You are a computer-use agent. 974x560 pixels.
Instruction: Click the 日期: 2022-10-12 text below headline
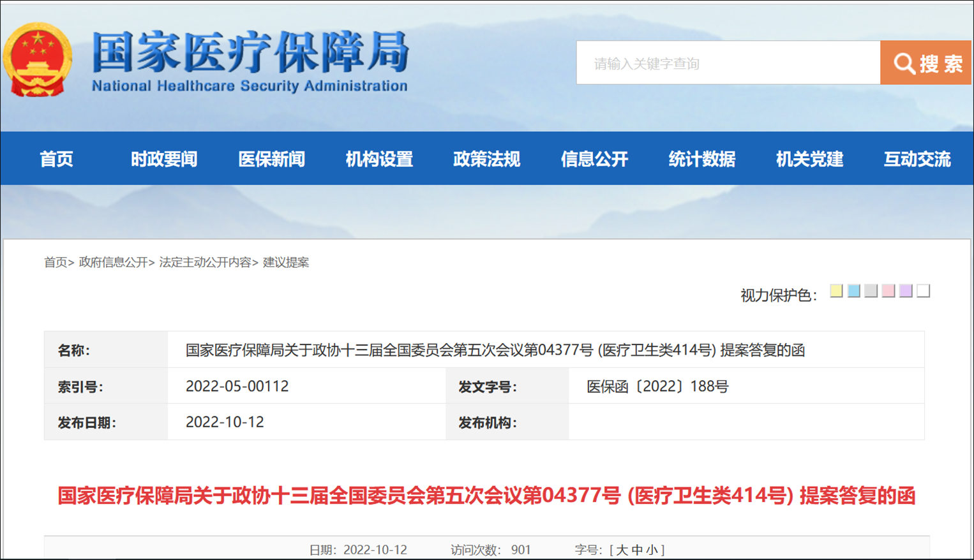[358, 550]
